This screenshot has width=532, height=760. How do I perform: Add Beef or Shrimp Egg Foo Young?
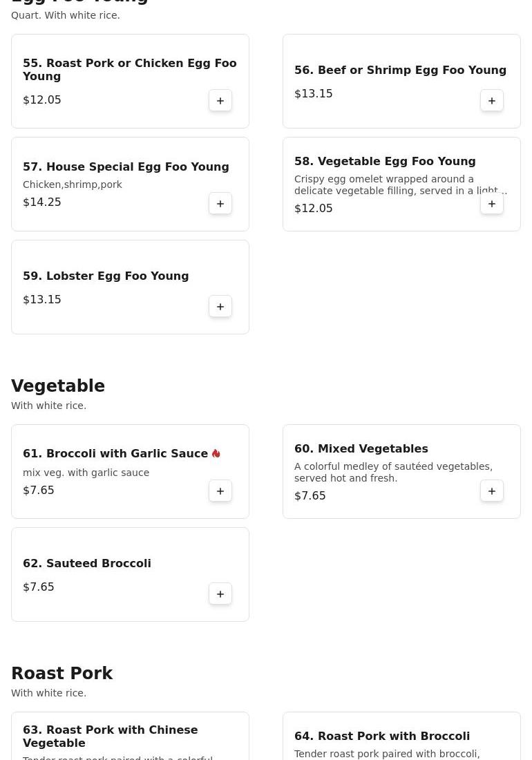click(x=491, y=100)
